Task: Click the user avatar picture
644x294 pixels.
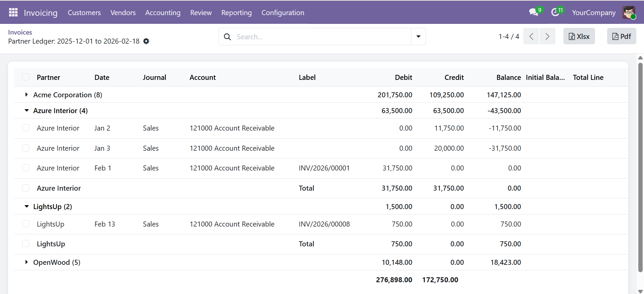Action: (629, 12)
